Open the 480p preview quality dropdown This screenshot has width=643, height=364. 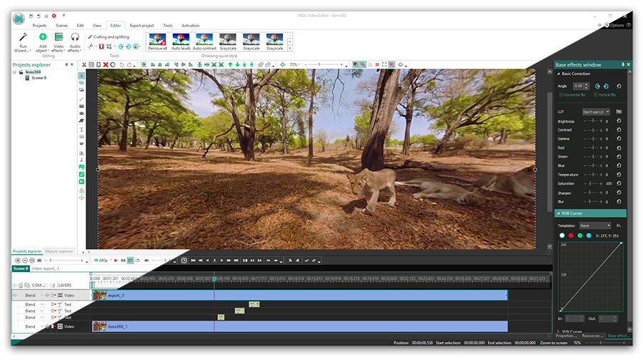click(102, 261)
